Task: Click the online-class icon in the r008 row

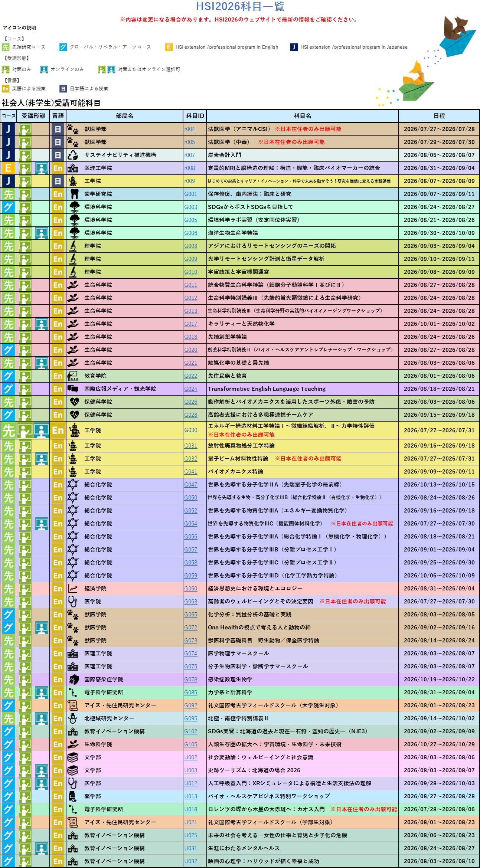Action: coord(41,168)
